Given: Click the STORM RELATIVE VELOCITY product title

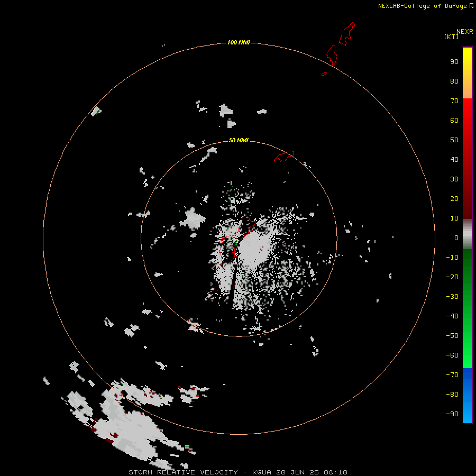Looking at the screenshot, I should [183, 472].
